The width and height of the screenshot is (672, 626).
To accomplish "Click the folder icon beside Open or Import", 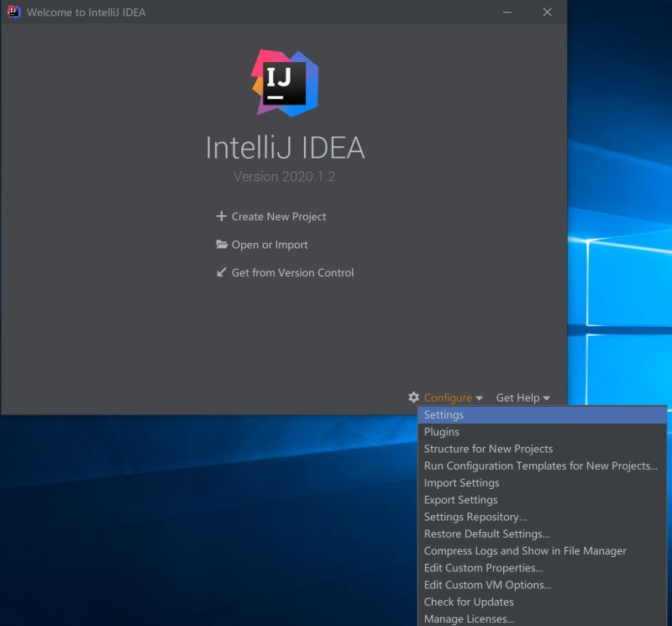I will pyautogui.click(x=222, y=245).
